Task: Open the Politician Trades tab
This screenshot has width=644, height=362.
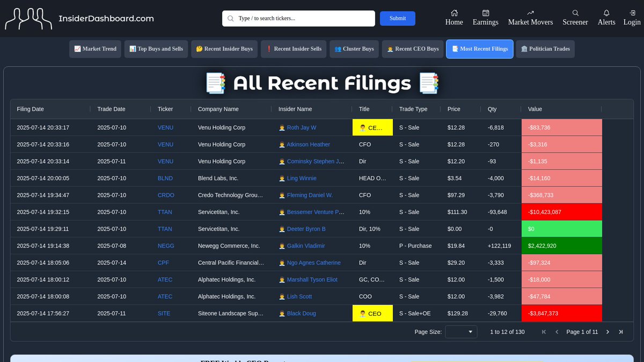Action: (545, 49)
